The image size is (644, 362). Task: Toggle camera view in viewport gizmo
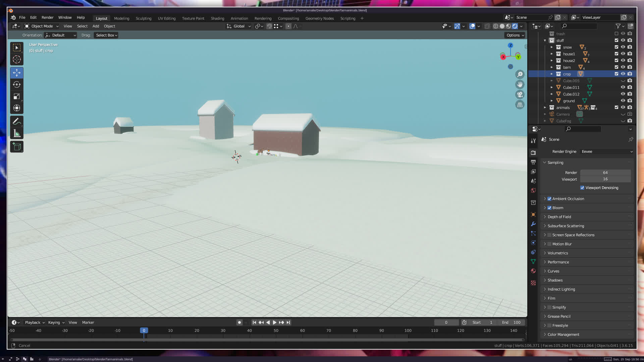tap(520, 95)
